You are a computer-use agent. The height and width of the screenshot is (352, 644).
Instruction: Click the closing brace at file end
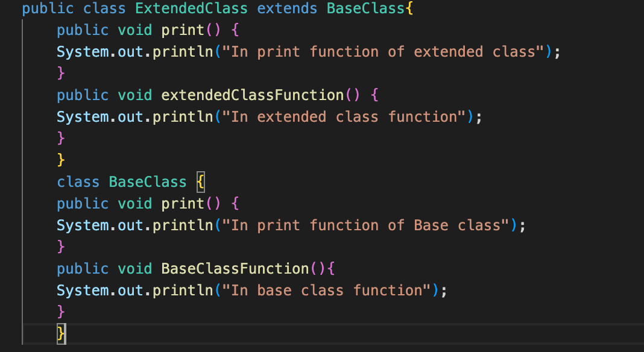pos(60,334)
